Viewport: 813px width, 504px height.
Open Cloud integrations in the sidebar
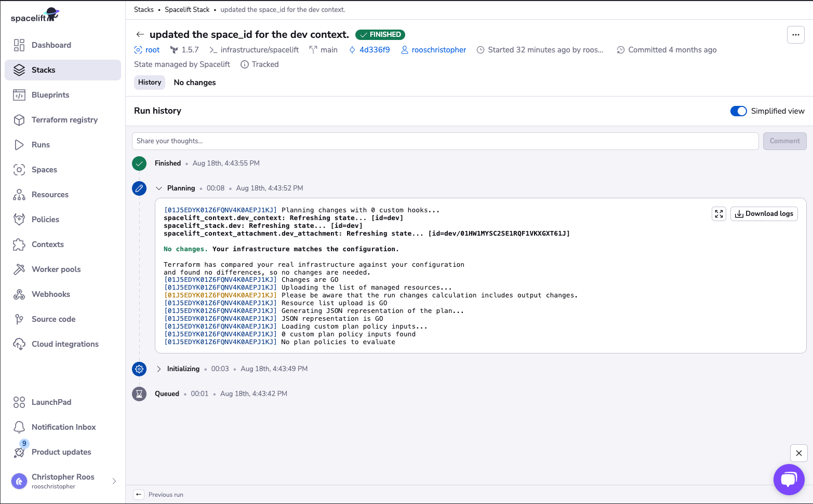coord(65,344)
